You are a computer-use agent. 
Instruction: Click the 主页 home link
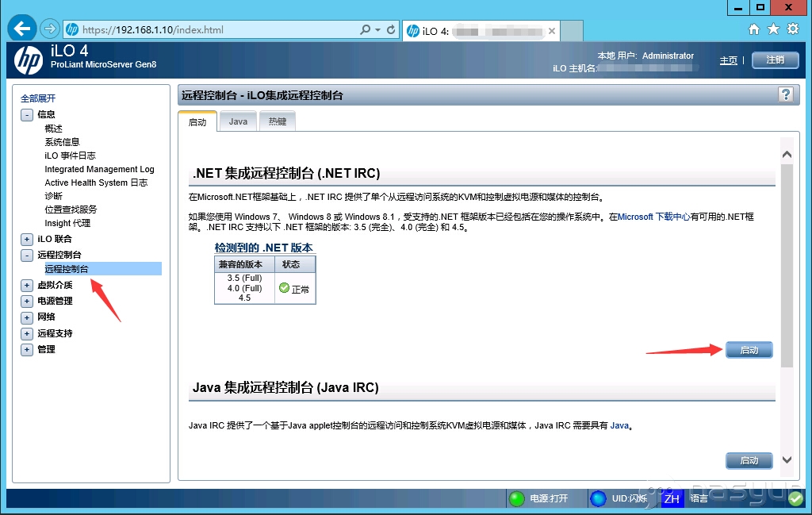click(728, 60)
